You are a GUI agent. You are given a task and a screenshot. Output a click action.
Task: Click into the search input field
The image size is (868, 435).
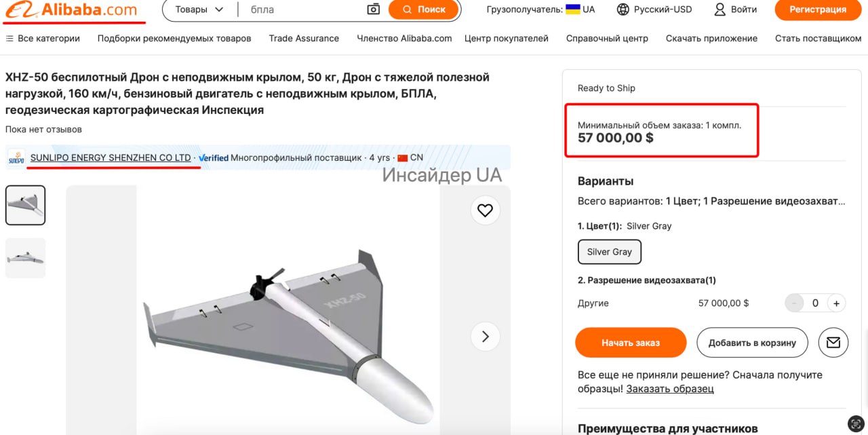[x=305, y=10]
